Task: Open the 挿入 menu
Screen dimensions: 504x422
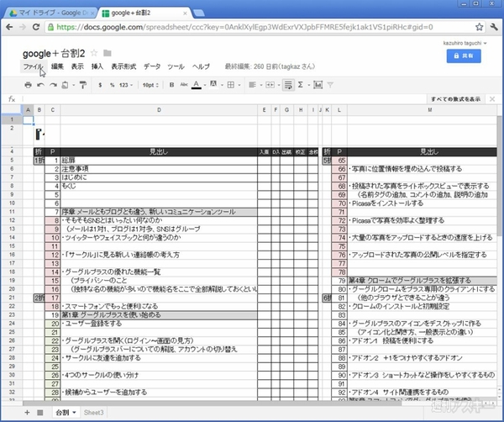Action: [x=97, y=66]
